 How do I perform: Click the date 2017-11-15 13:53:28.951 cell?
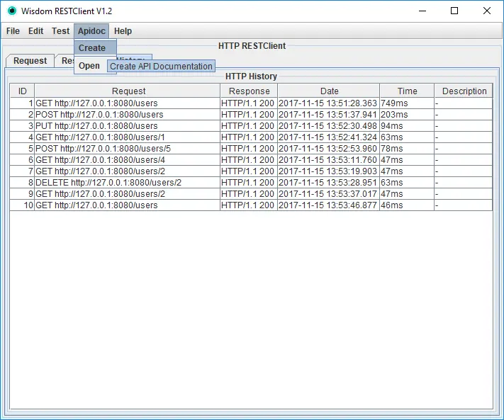(x=328, y=183)
